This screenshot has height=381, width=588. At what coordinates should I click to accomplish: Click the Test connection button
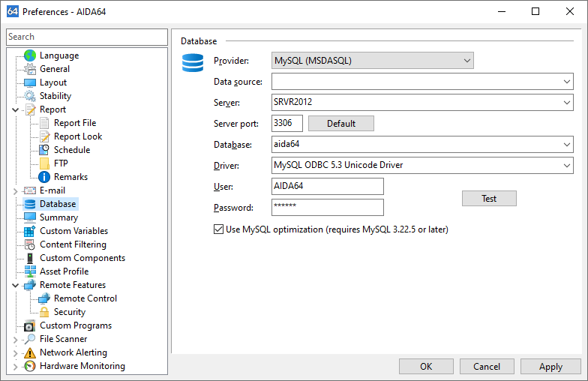[489, 198]
